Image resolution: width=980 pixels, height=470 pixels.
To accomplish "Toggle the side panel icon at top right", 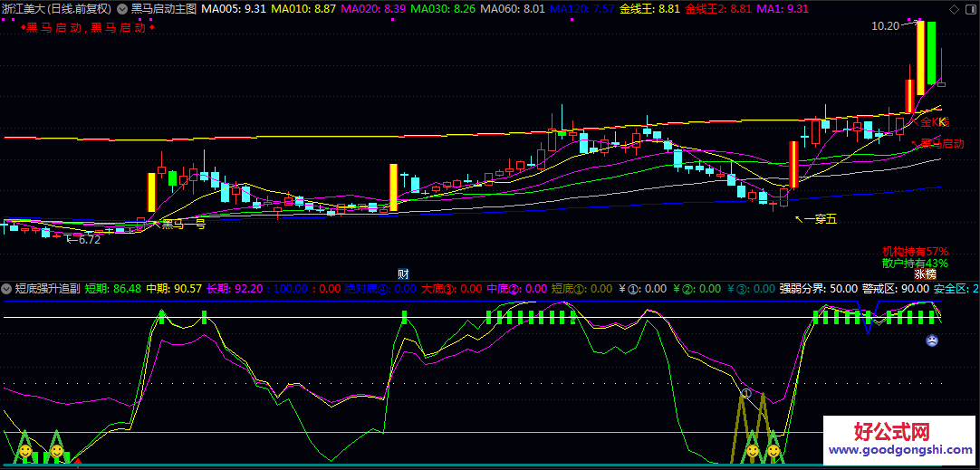I will pyautogui.click(x=970, y=9).
